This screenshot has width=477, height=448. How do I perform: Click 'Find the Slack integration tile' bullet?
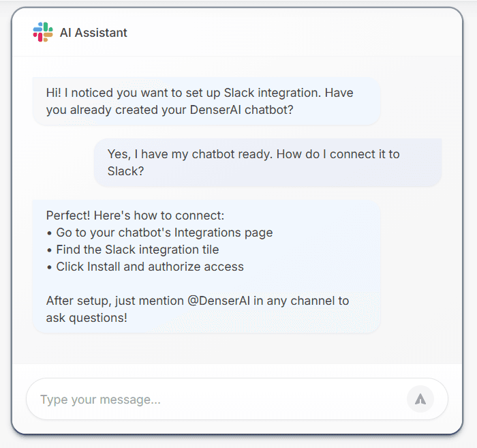coord(133,250)
